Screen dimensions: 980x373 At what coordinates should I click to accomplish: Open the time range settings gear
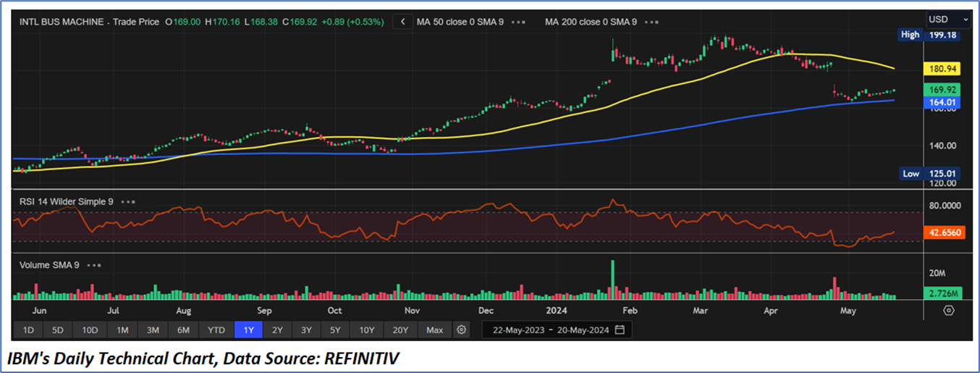click(x=461, y=330)
